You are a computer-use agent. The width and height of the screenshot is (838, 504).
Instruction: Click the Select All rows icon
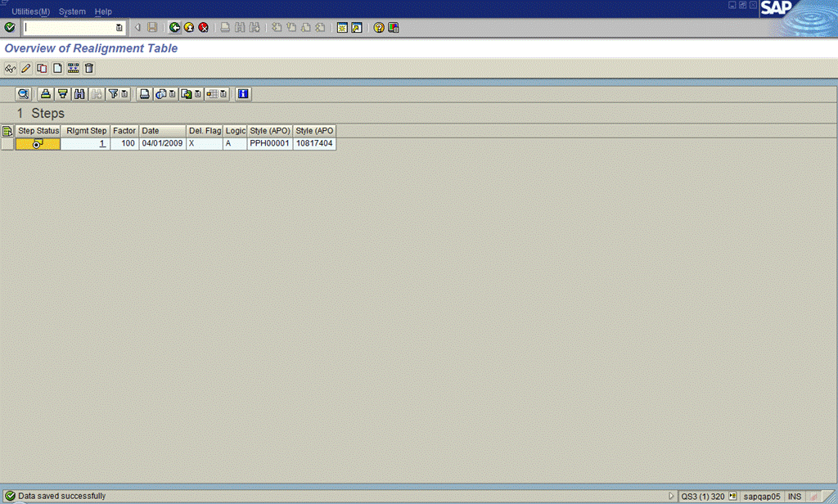pos(73,69)
